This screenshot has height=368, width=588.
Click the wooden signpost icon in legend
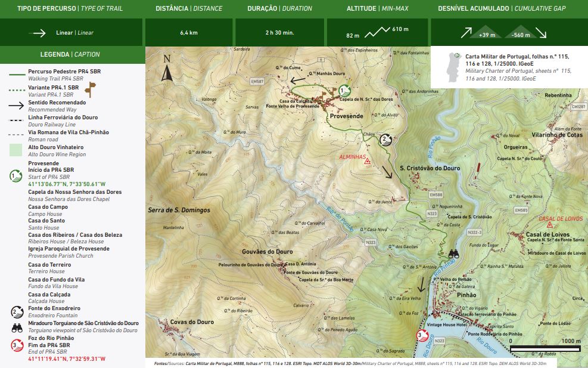click(x=90, y=91)
